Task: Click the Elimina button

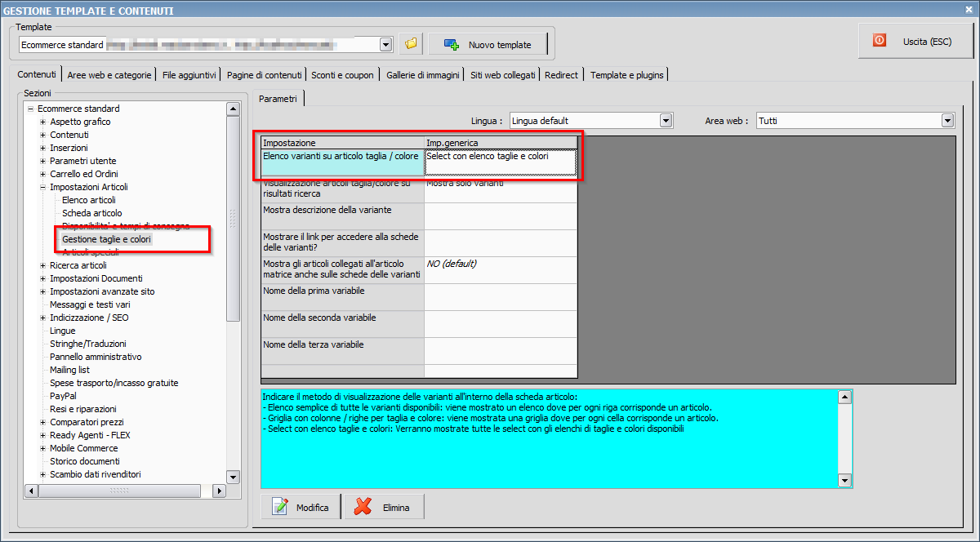Action: point(384,507)
